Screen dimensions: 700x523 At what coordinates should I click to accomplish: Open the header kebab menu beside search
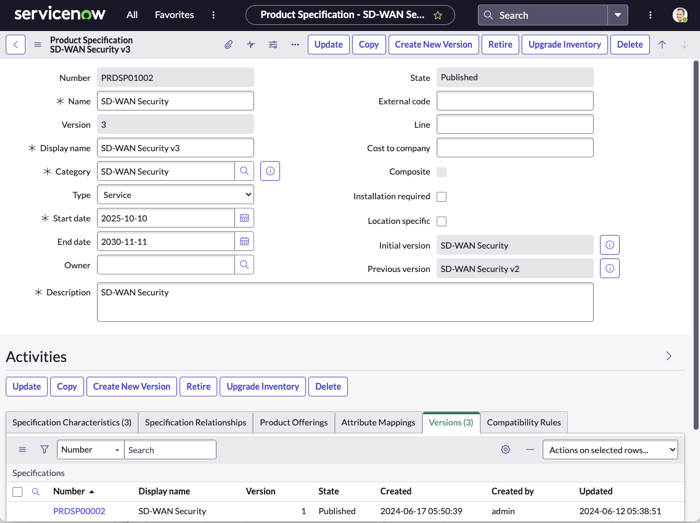pos(650,15)
